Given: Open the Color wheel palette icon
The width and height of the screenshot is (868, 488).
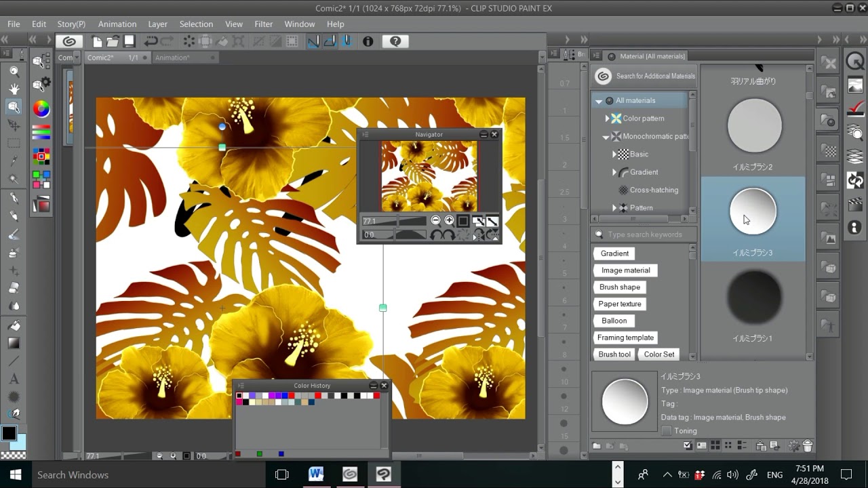Looking at the screenshot, I should 41,108.
